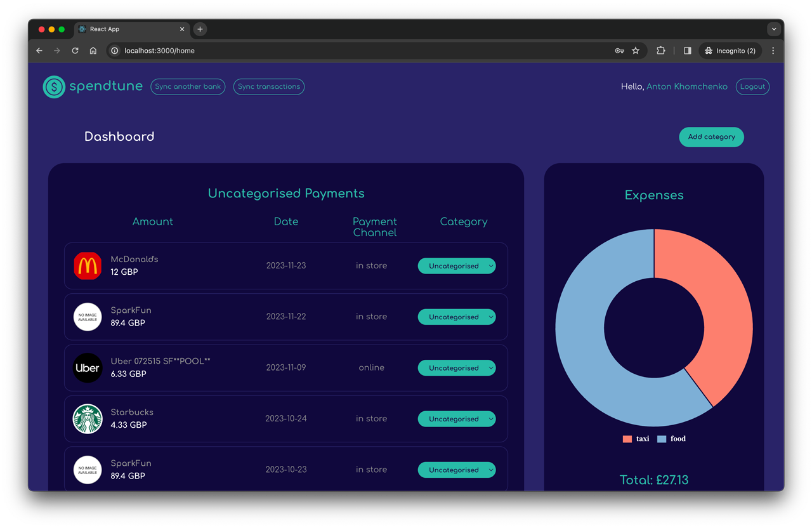Go back with browser back arrow
812x528 pixels.
[x=39, y=51]
